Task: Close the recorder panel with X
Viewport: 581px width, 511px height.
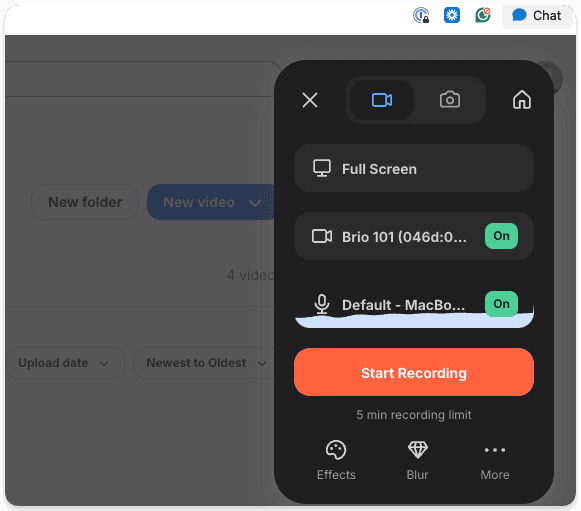Action: tap(310, 100)
